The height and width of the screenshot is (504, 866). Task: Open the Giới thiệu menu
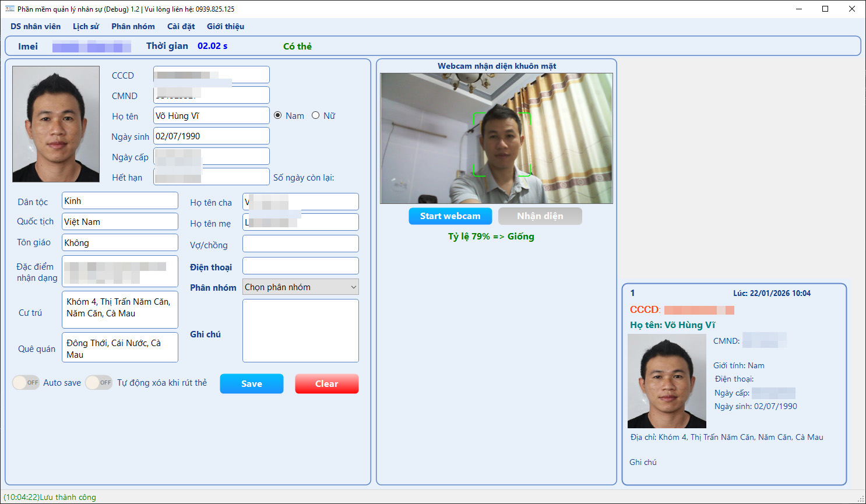[x=225, y=26]
